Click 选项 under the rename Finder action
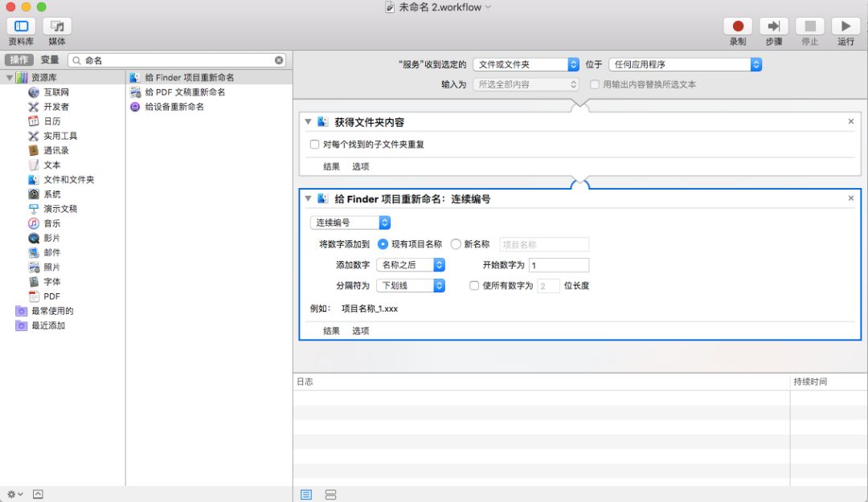Viewport: 868px width, 502px height. (x=360, y=331)
